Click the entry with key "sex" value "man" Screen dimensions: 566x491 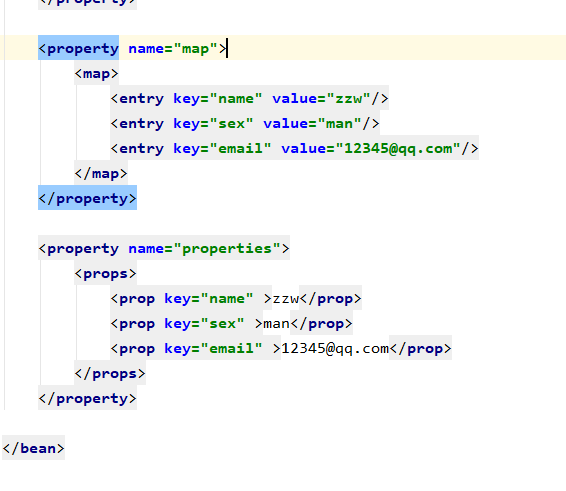click(x=245, y=123)
